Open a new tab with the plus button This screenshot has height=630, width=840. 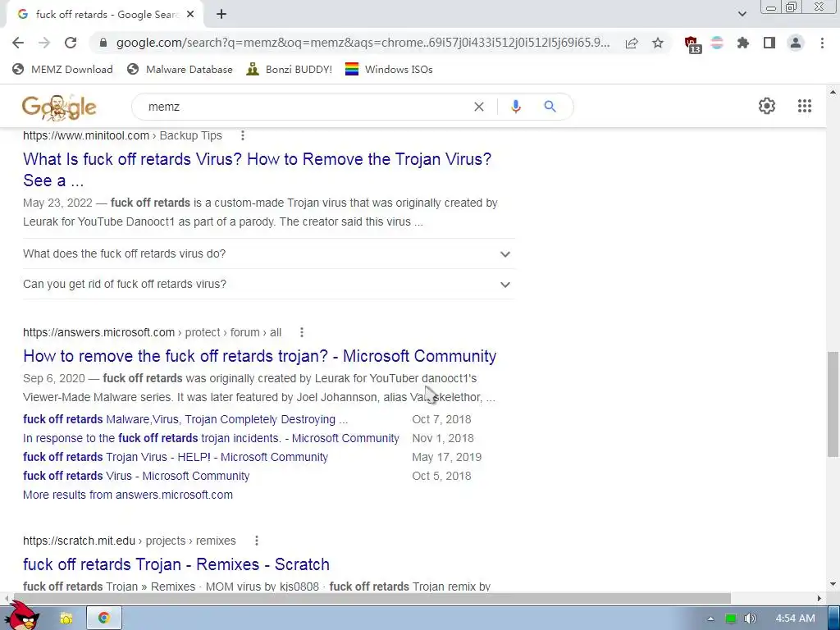coord(221,15)
